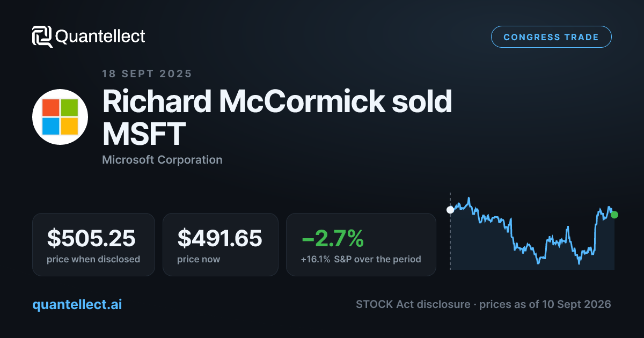Click the headline Richard McCormick sold MSFT
The image size is (644, 338).
[277, 118]
